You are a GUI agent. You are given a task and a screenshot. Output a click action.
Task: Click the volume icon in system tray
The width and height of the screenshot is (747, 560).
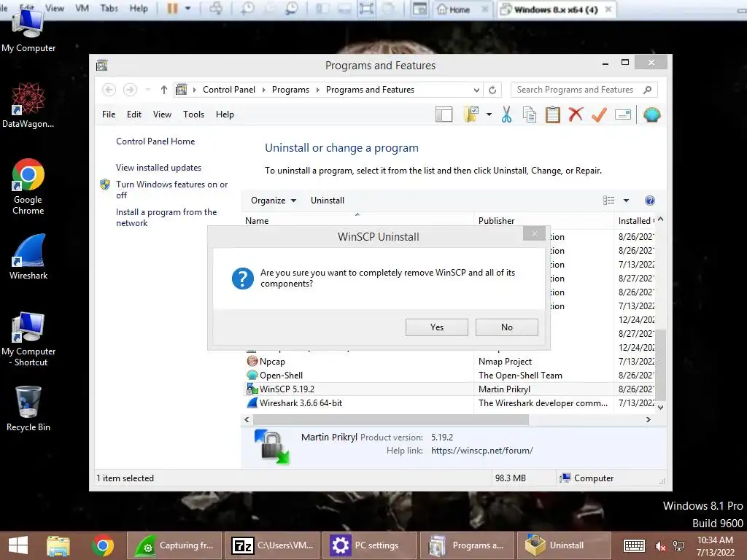(660, 546)
